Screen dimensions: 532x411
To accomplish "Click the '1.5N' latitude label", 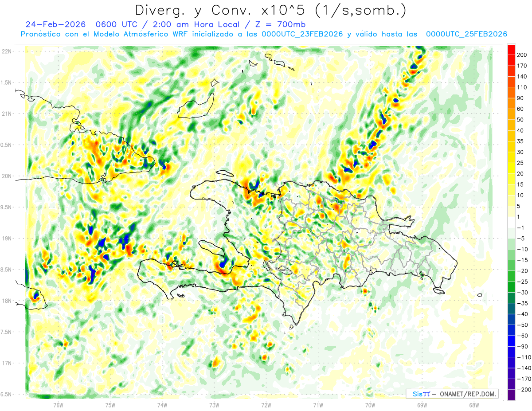I will click(x=7, y=82).
